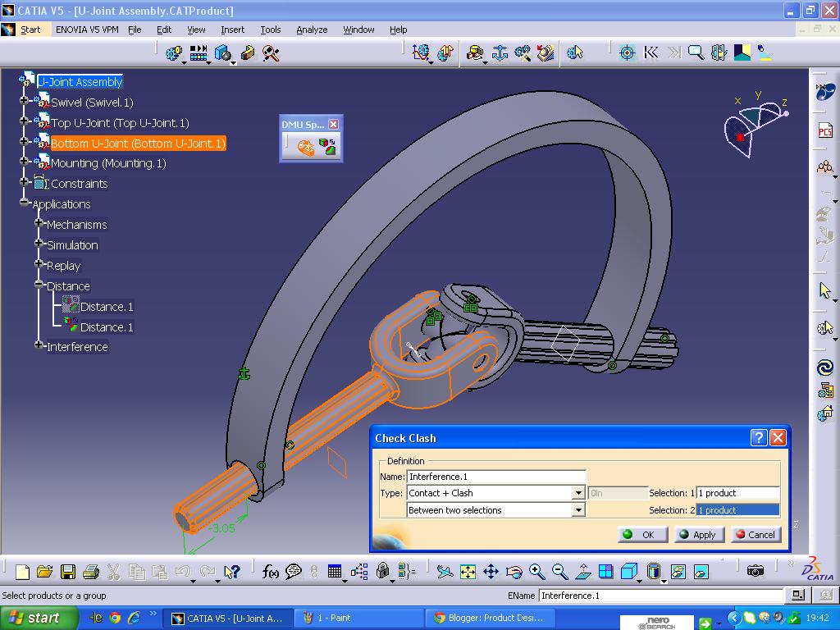Click the camera capture icon on the bottom toolbar
The image size is (840, 630).
click(x=756, y=570)
